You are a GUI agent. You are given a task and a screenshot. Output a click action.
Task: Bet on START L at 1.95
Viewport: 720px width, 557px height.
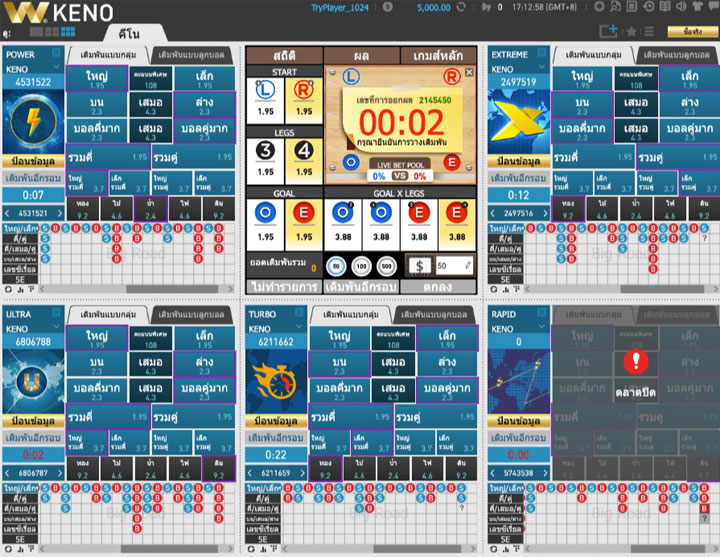tap(265, 100)
